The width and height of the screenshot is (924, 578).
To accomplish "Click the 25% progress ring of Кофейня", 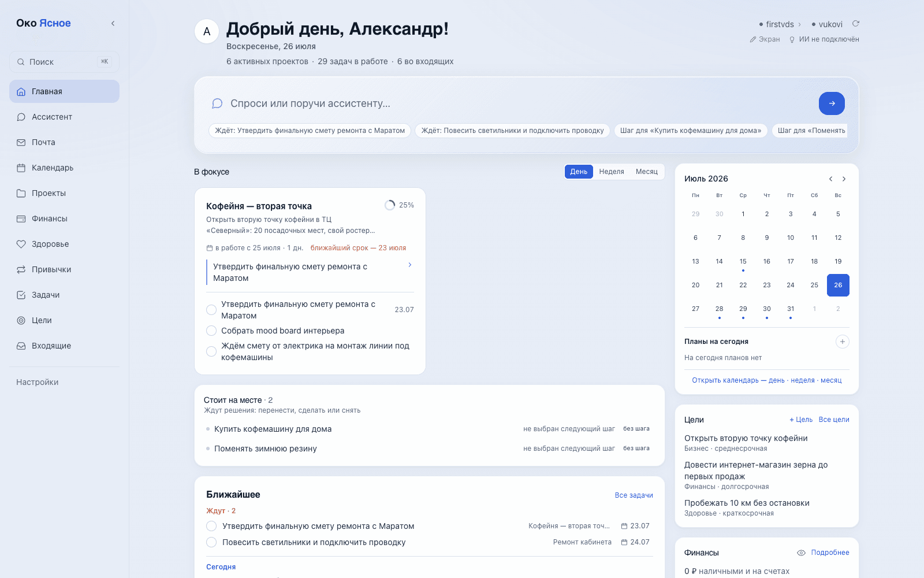I will [x=390, y=205].
